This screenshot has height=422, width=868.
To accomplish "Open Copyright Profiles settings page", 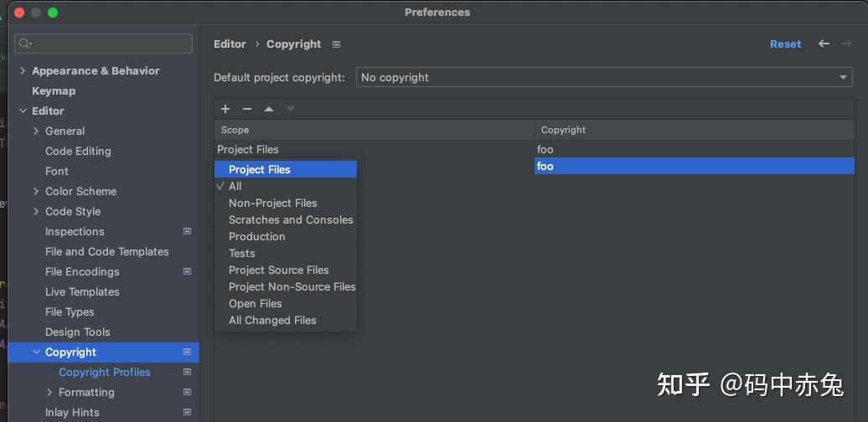I will (105, 373).
